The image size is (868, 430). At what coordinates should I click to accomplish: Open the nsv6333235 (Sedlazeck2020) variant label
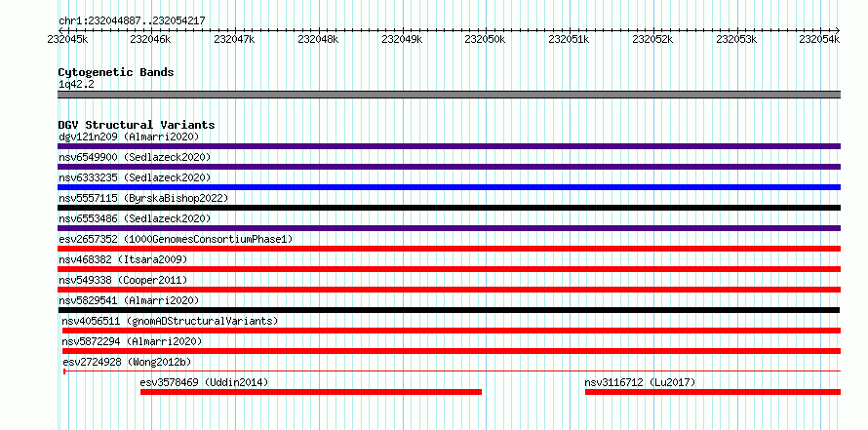coord(135,177)
